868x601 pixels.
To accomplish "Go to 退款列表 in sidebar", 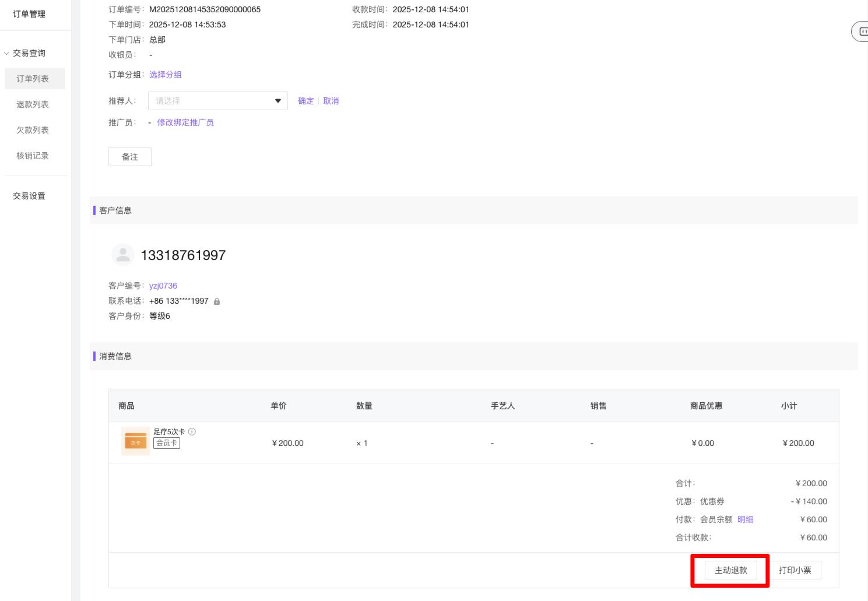I will click(x=33, y=104).
